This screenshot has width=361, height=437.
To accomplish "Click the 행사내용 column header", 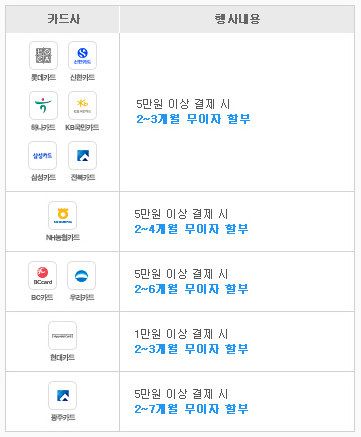I will tap(237, 19).
